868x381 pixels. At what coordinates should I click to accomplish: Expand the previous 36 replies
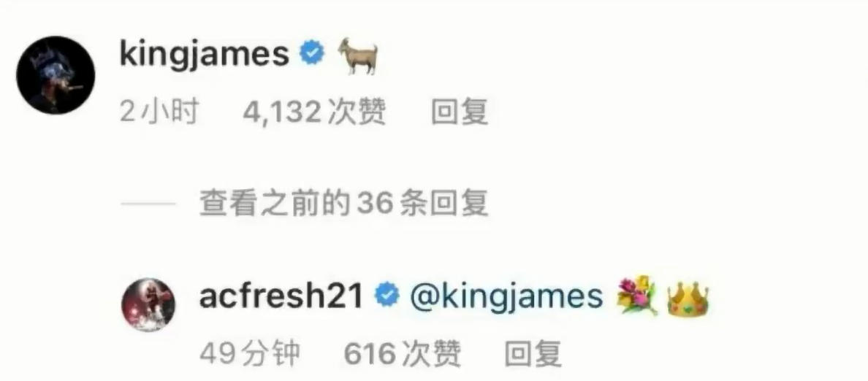[x=343, y=204]
